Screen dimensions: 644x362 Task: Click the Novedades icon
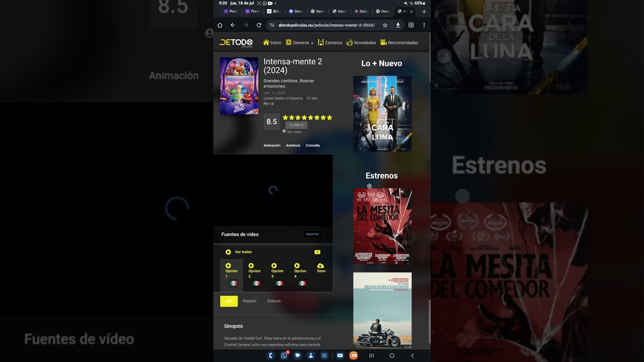(350, 42)
